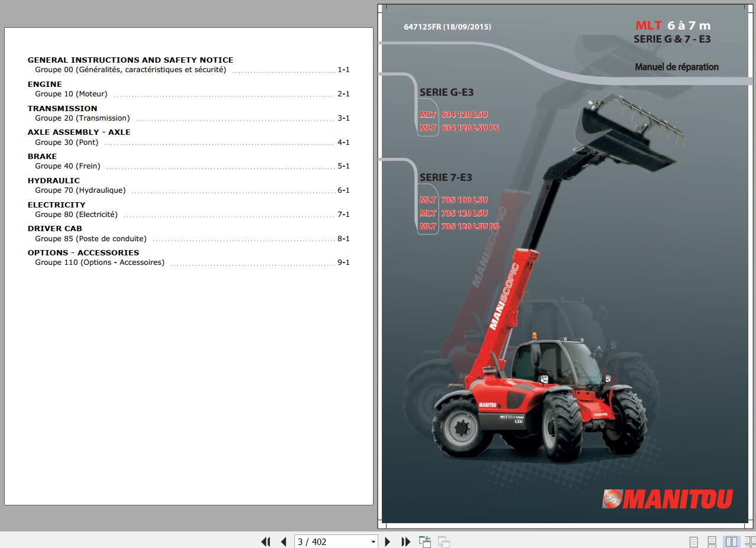This screenshot has height=548, width=756.
Task: Click the MLT 634 120 LSU model line
Action: point(454,114)
